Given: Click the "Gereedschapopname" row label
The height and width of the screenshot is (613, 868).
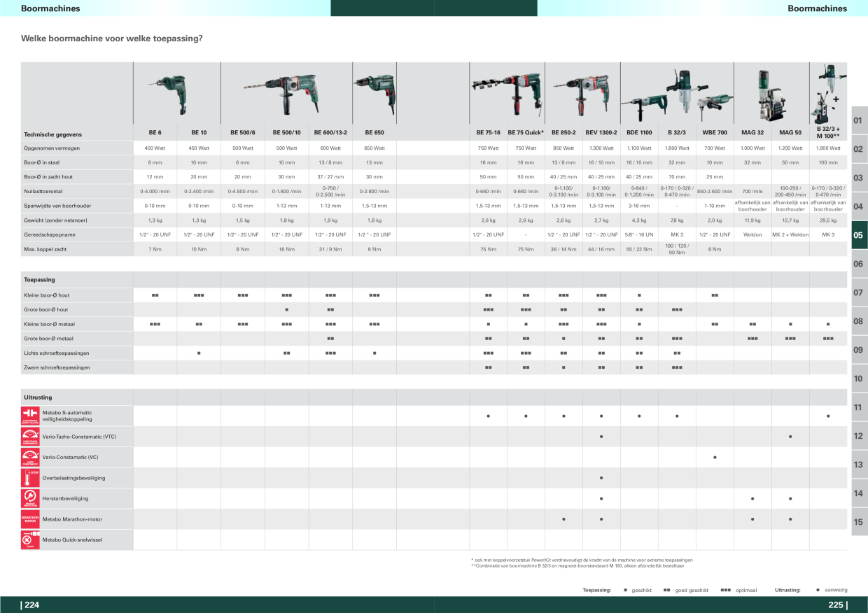Looking at the screenshot, I should click(48, 234).
